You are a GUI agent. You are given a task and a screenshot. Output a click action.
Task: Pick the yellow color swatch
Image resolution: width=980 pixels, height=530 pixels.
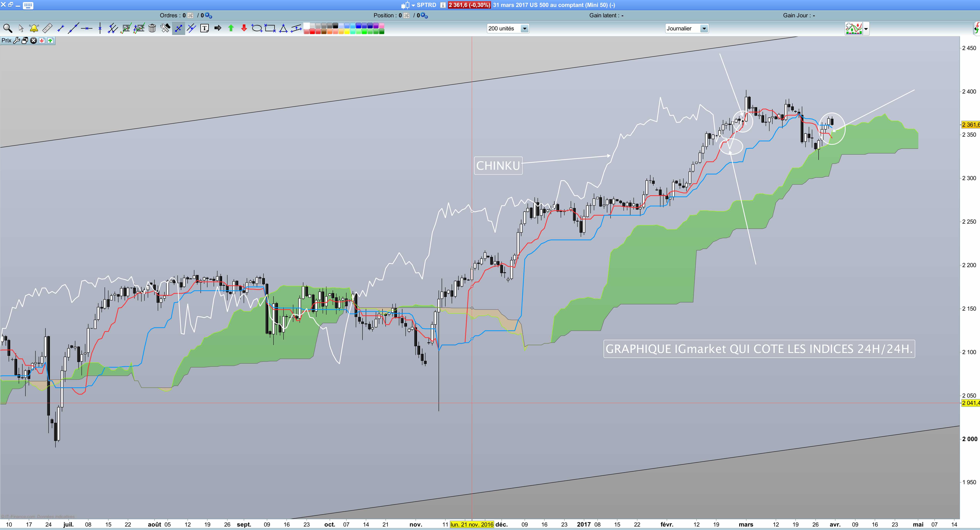pyautogui.click(x=347, y=32)
